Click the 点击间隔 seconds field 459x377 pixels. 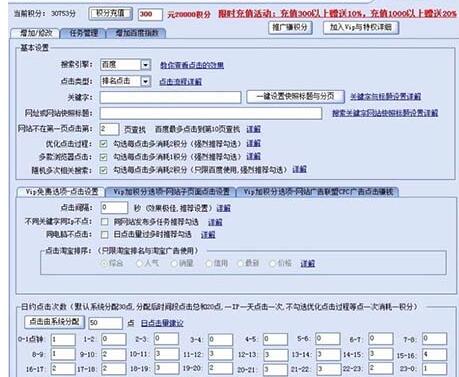click(x=114, y=208)
